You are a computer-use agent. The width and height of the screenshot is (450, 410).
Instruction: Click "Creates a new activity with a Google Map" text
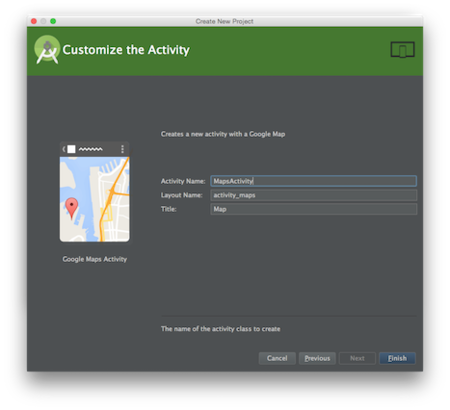point(223,134)
